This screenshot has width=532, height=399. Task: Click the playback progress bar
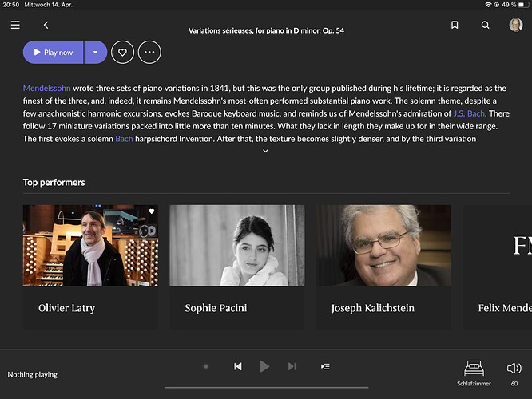pos(266,388)
